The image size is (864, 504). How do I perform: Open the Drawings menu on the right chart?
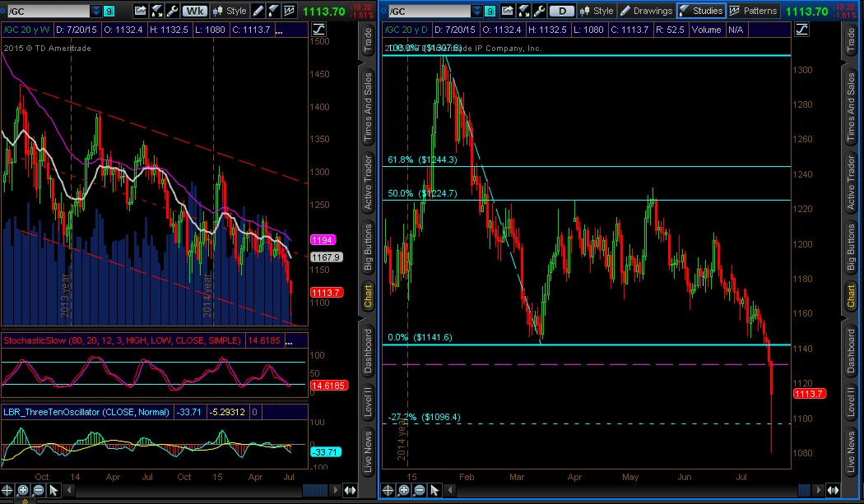click(x=646, y=11)
